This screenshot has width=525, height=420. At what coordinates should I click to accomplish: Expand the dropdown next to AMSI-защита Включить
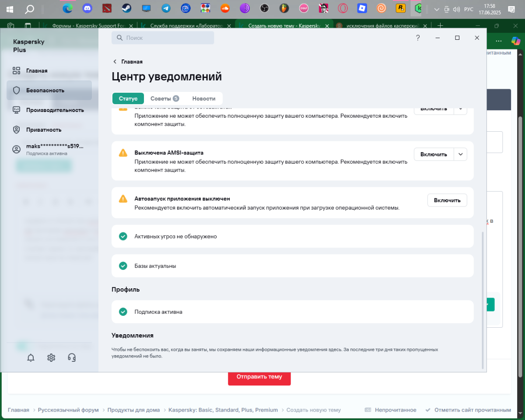[460, 154]
